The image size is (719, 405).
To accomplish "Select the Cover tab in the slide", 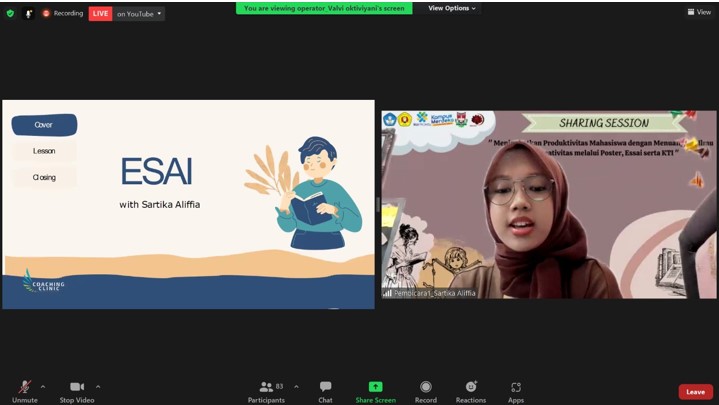I will [x=44, y=125].
